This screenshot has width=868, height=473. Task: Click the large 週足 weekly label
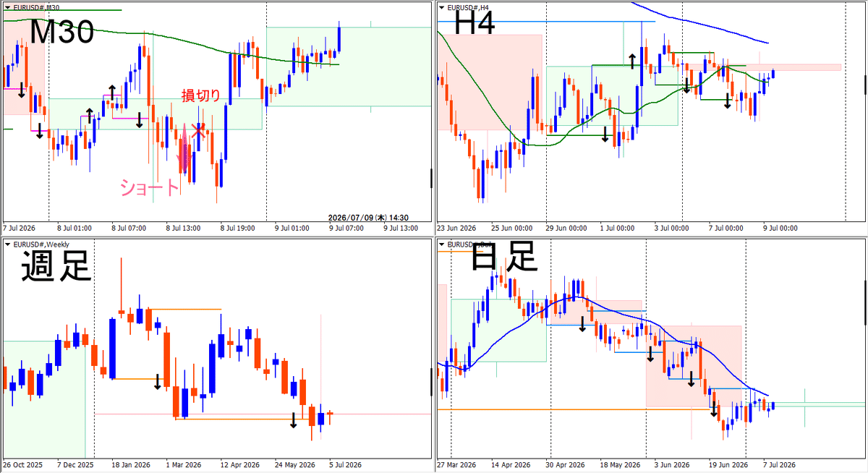[56, 266]
